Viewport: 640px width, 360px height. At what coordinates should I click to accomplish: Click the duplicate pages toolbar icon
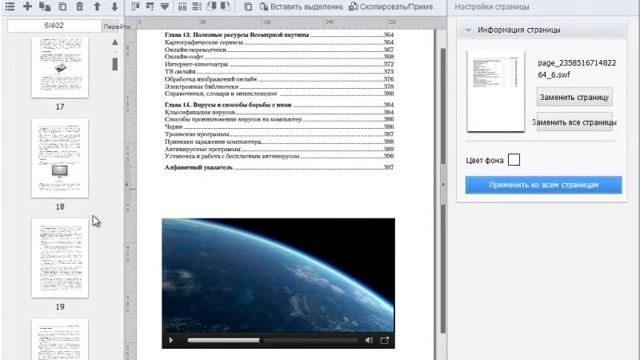45,7
